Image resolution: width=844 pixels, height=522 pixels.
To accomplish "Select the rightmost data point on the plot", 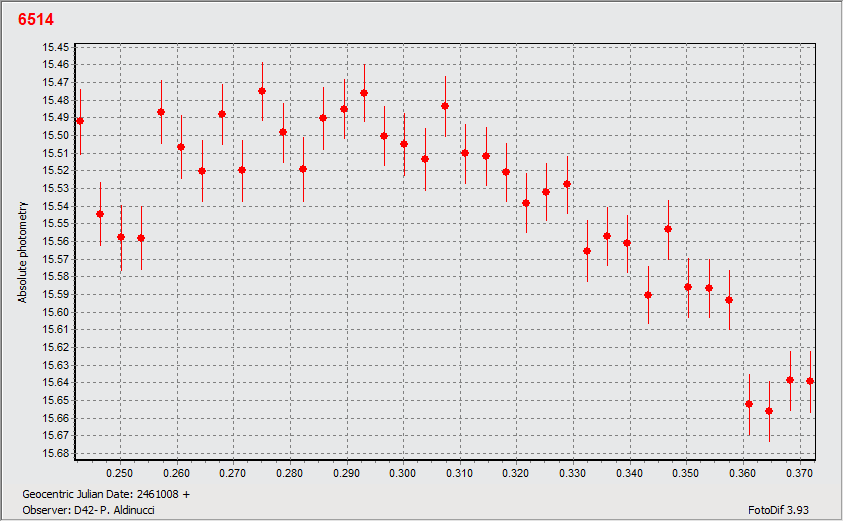I will click(x=810, y=381).
